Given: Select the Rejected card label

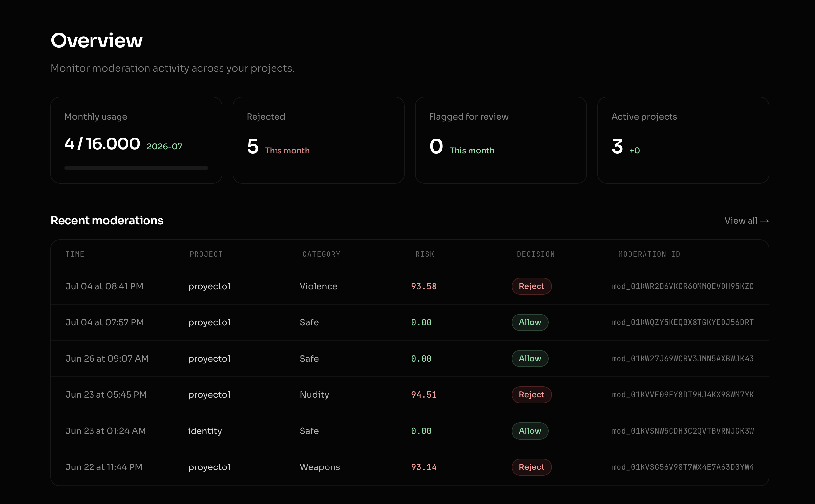Looking at the screenshot, I should (x=266, y=117).
